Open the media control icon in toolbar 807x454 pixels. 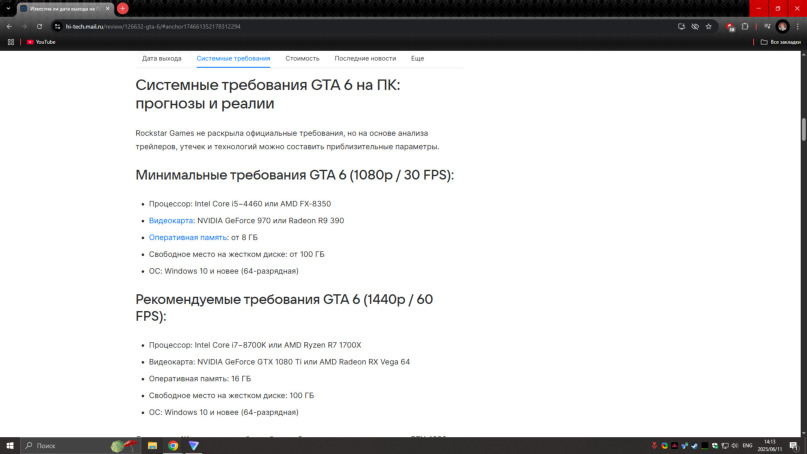(x=767, y=26)
